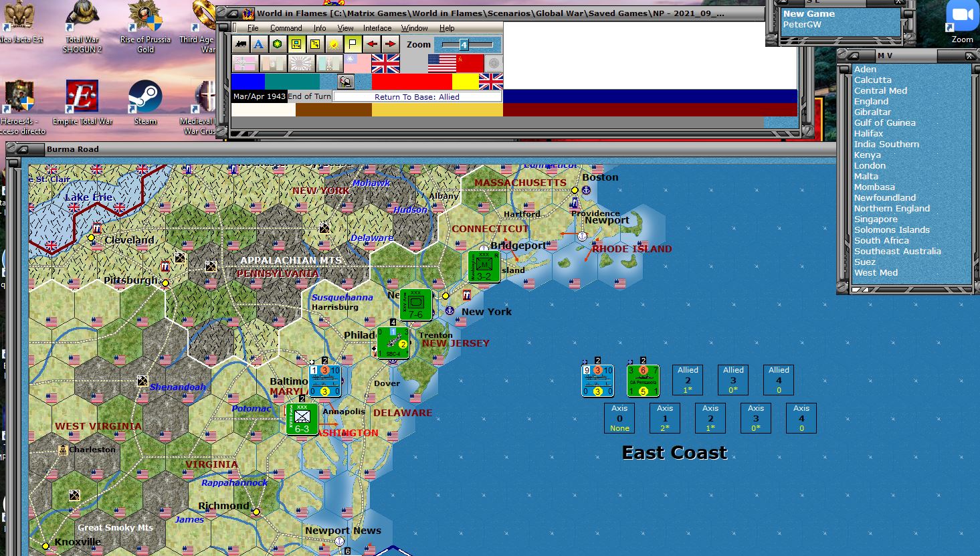
Task: Click the Allied 4 sea box
Action: pyautogui.click(x=779, y=380)
